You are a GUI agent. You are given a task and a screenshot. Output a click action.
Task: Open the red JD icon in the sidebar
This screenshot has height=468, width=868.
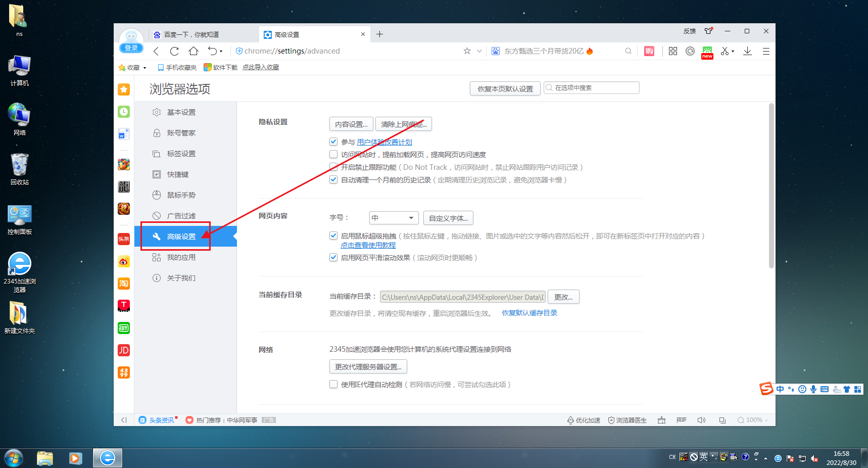124,350
